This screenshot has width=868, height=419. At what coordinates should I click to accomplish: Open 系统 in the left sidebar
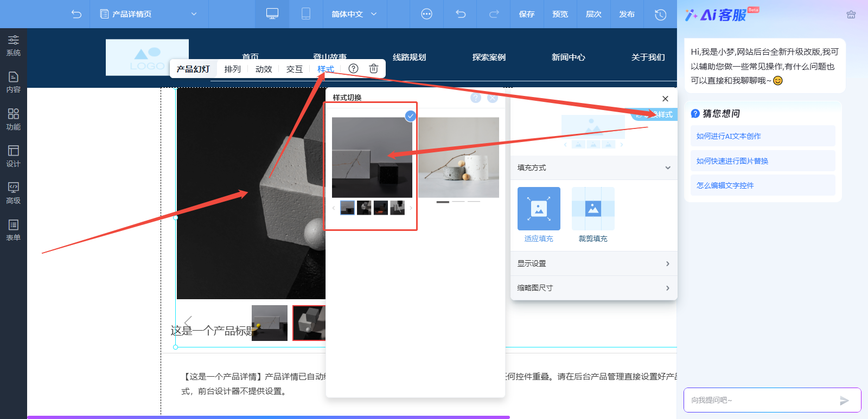click(x=14, y=46)
